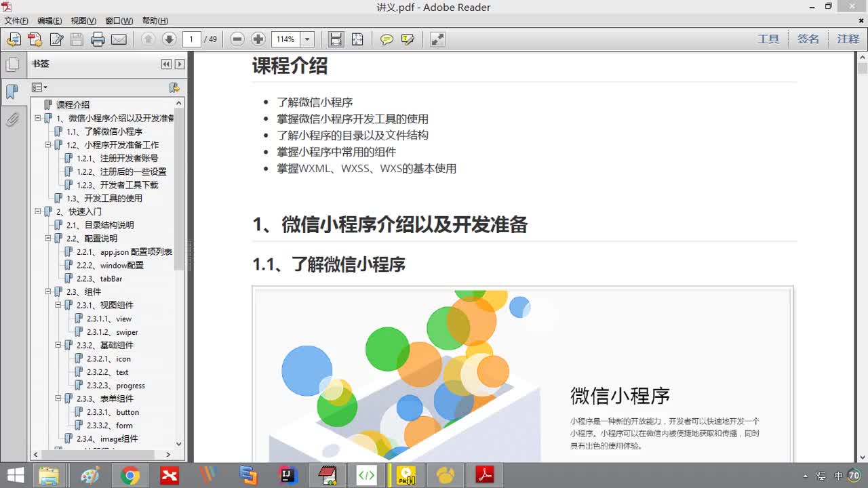Viewport: 868px width, 488px height.
Task: Click the 114% zoom value field
Action: pos(285,39)
